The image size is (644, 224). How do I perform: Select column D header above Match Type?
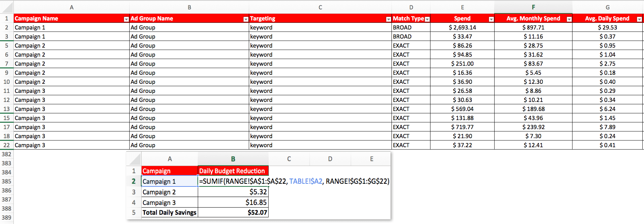click(411, 7)
